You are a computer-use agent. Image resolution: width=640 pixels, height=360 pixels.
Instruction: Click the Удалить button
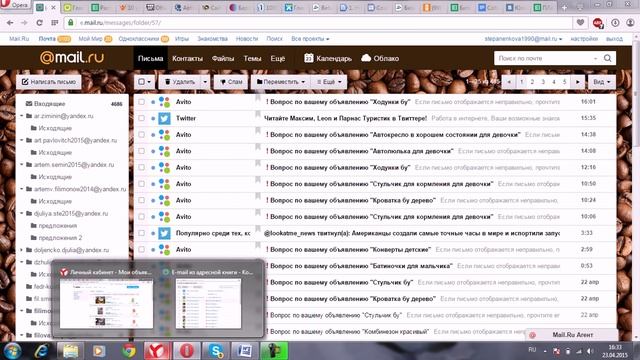[180, 82]
